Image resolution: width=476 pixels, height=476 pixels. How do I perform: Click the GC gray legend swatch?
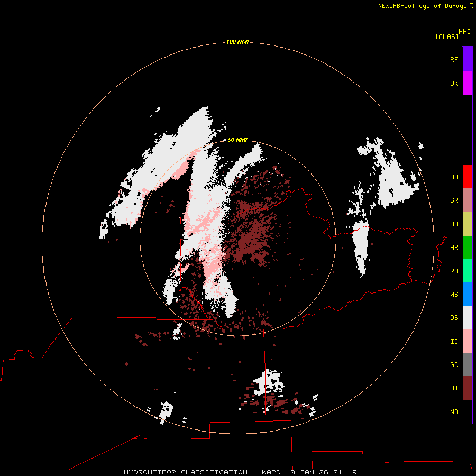[467, 364]
